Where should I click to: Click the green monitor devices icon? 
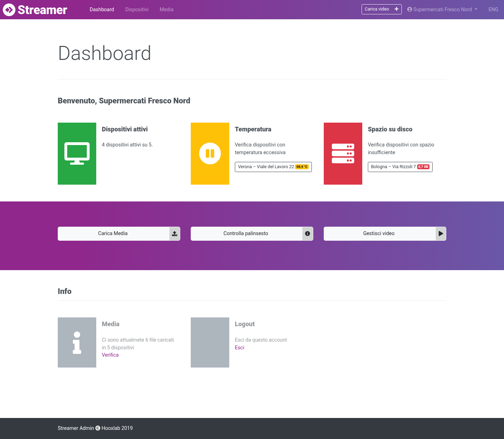pyautogui.click(x=77, y=153)
